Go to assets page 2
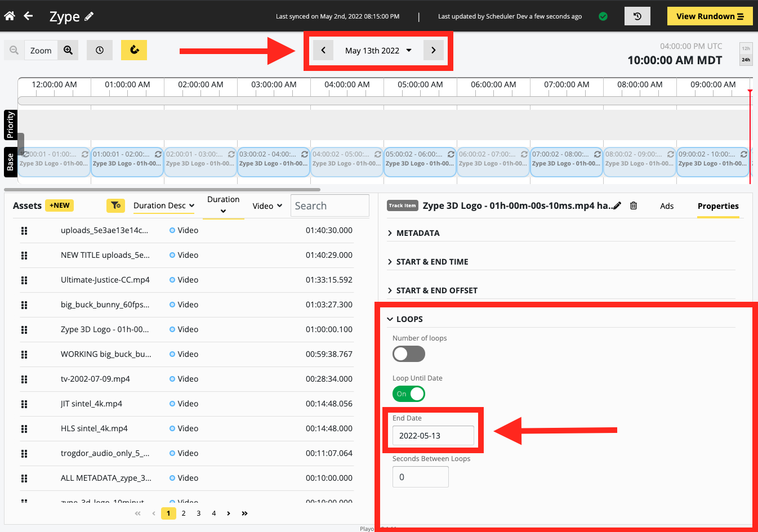The height and width of the screenshot is (532, 758). (184, 513)
